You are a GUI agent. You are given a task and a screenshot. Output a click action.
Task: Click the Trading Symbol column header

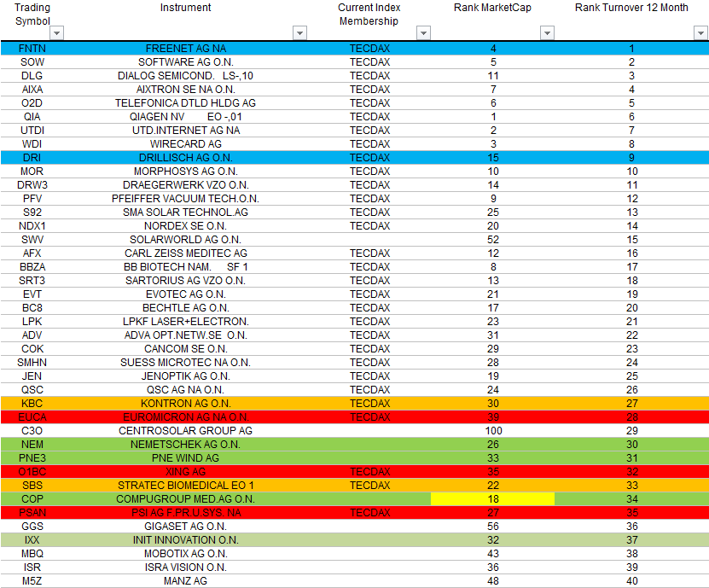32,15
